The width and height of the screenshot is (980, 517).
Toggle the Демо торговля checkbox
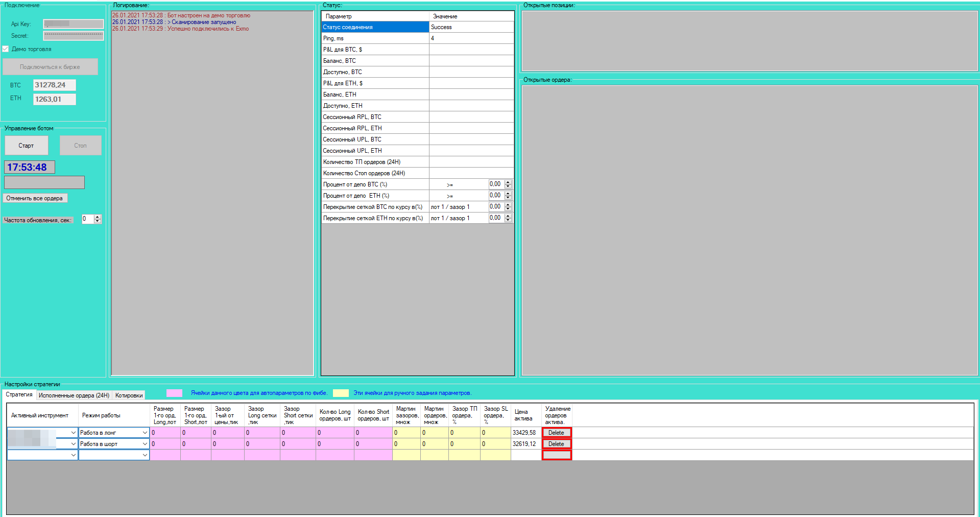click(x=6, y=49)
